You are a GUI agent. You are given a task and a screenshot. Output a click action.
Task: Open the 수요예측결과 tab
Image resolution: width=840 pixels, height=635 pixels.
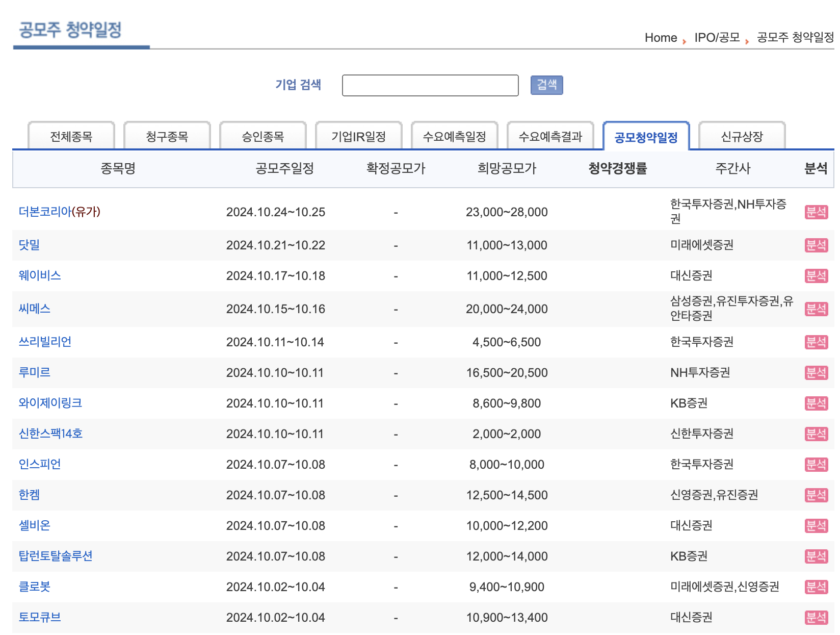coord(550,136)
